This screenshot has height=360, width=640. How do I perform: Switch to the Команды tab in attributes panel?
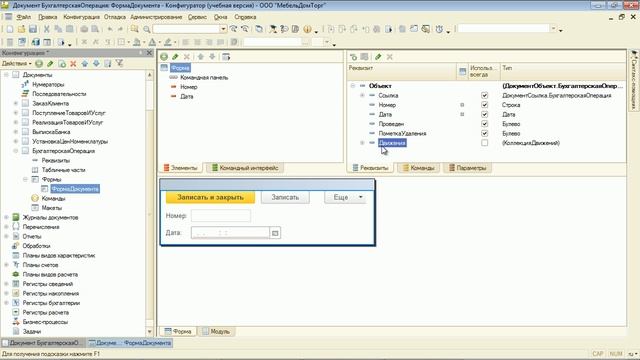coord(419,168)
